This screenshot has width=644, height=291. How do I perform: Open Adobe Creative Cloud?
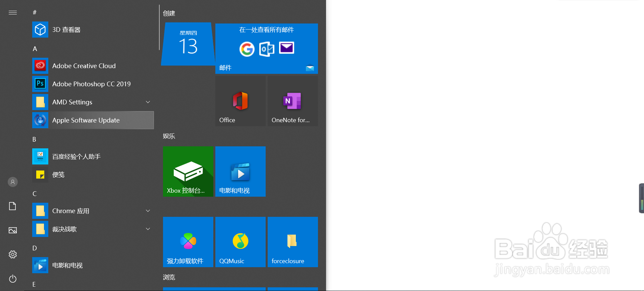[93, 66]
